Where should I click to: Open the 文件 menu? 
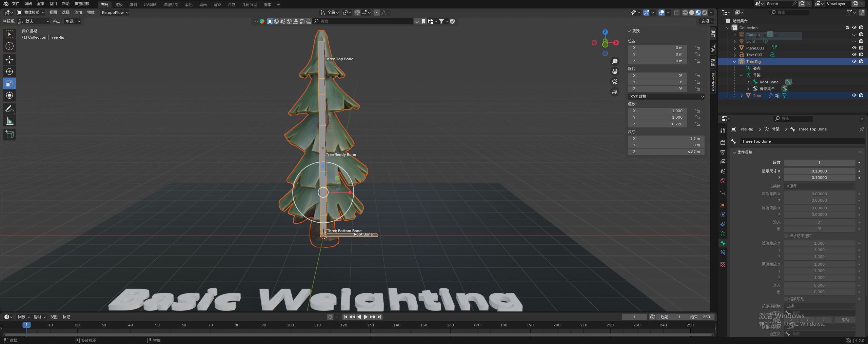pyautogui.click(x=16, y=4)
